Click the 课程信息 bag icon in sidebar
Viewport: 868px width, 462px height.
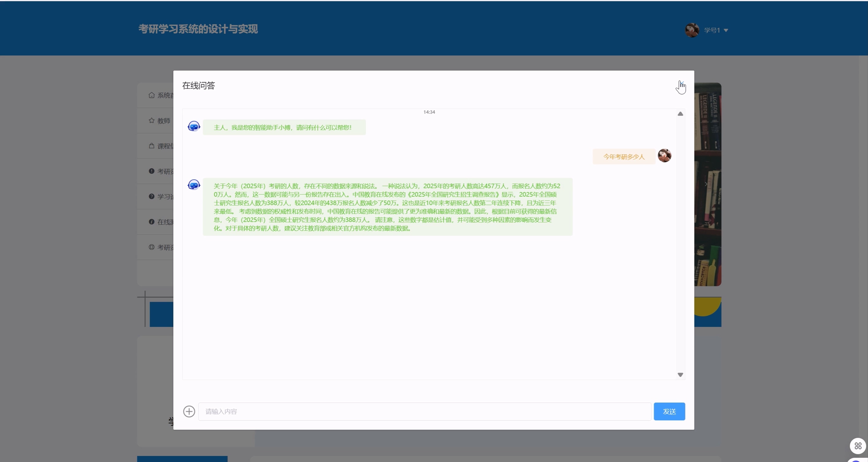pos(152,146)
